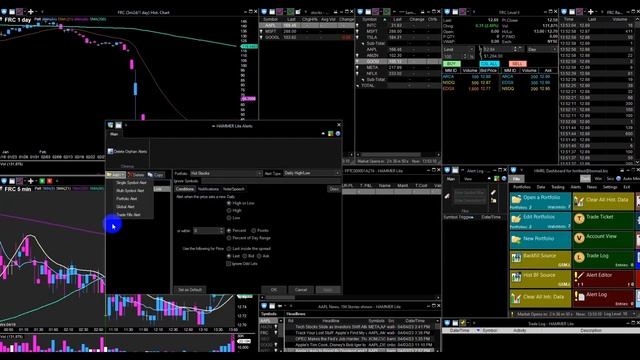
Task: Open the Trading menu in the Dashboard
Action: [558, 187]
